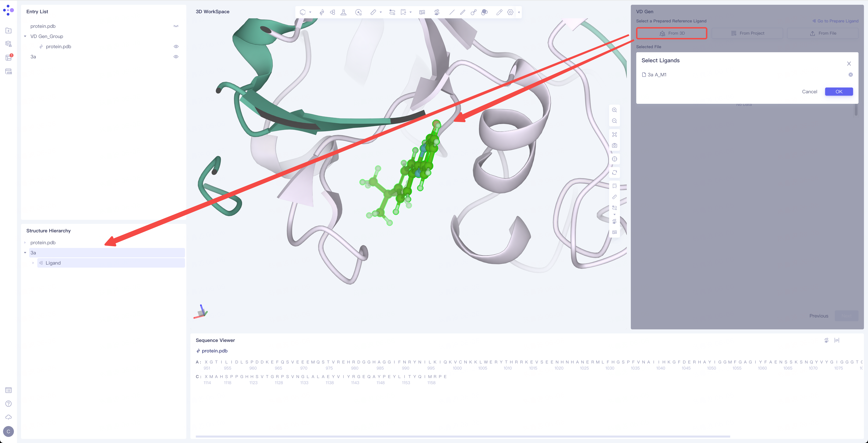
Task: Click the surface mesh icon in top toolbar
Action: (422, 12)
